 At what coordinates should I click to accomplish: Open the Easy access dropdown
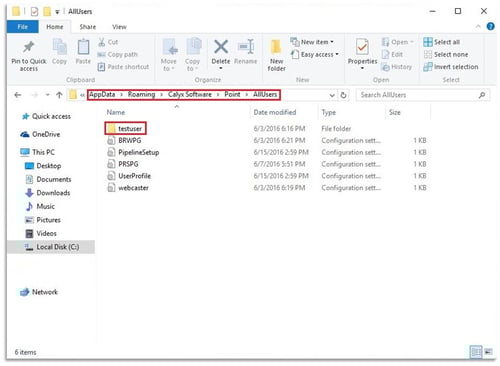pyautogui.click(x=315, y=54)
